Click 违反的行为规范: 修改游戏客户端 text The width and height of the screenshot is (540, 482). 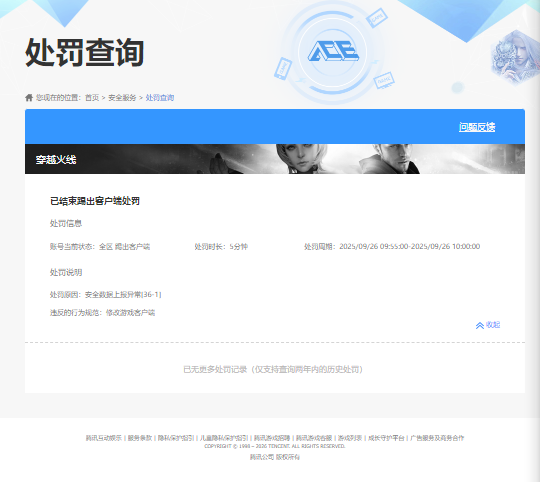click(103, 313)
